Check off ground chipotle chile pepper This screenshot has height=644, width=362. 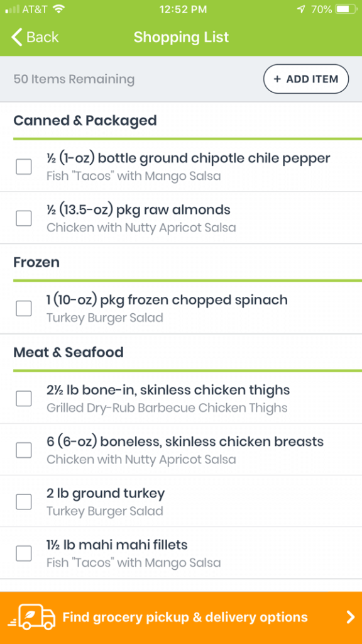(23, 166)
